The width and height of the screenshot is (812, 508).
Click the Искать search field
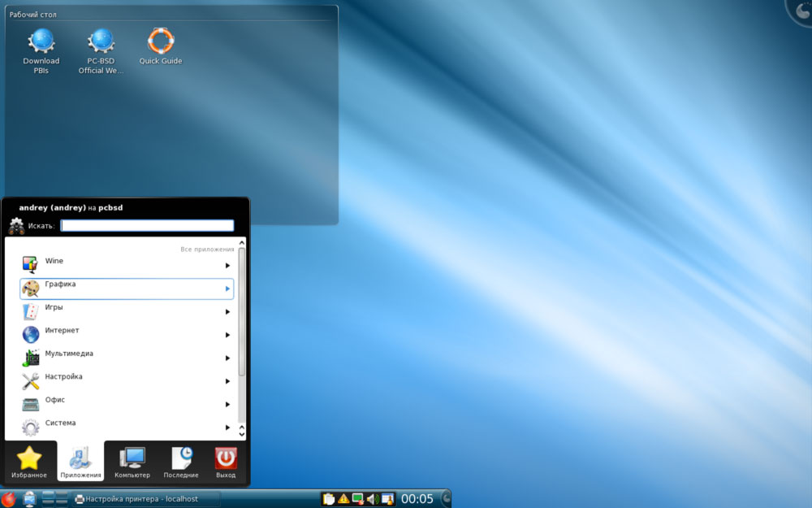pyautogui.click(x=147, y=226)
